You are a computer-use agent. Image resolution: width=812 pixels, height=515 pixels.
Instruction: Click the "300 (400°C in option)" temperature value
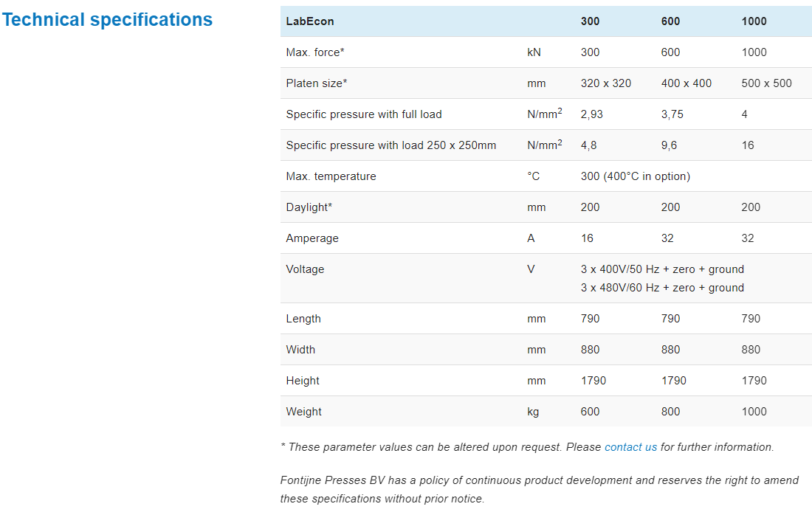pos(636,176)
